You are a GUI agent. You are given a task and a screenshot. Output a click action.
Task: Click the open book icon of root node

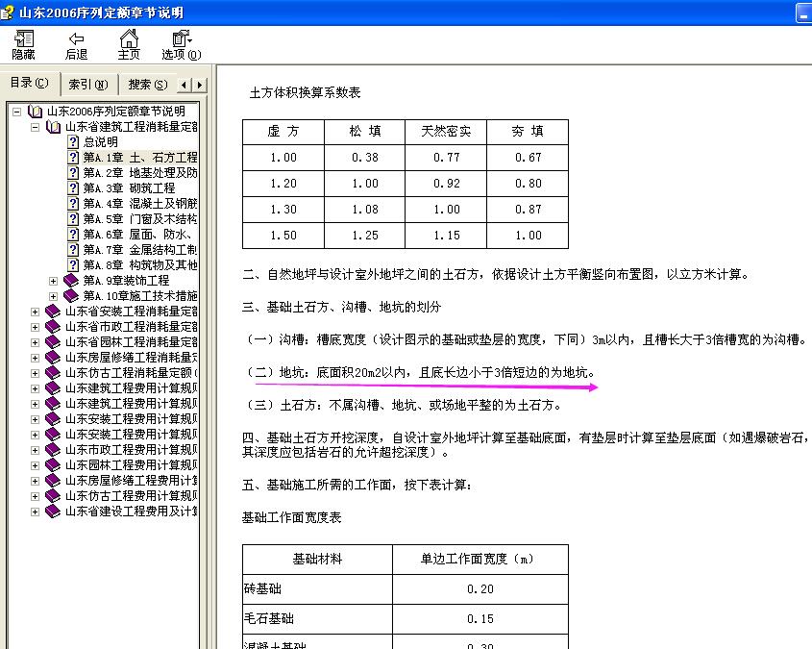pos(35,112)
